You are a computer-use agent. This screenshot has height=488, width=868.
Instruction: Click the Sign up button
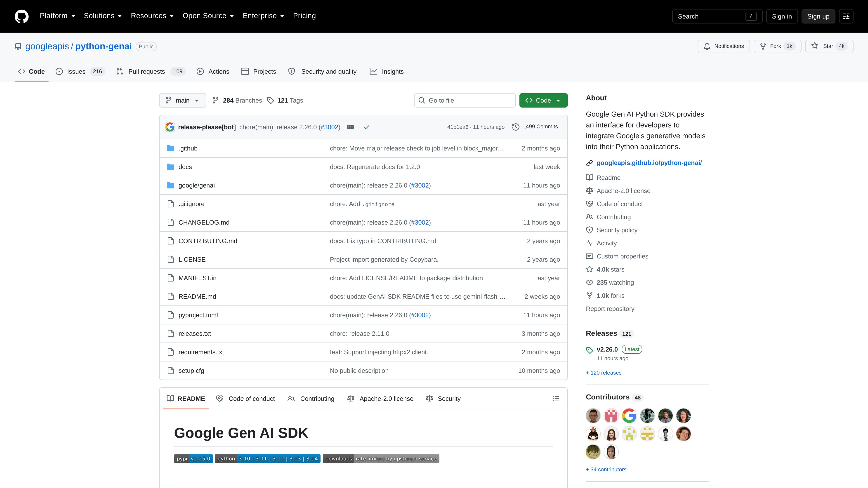pyautogui.click(x=818, y=16)
